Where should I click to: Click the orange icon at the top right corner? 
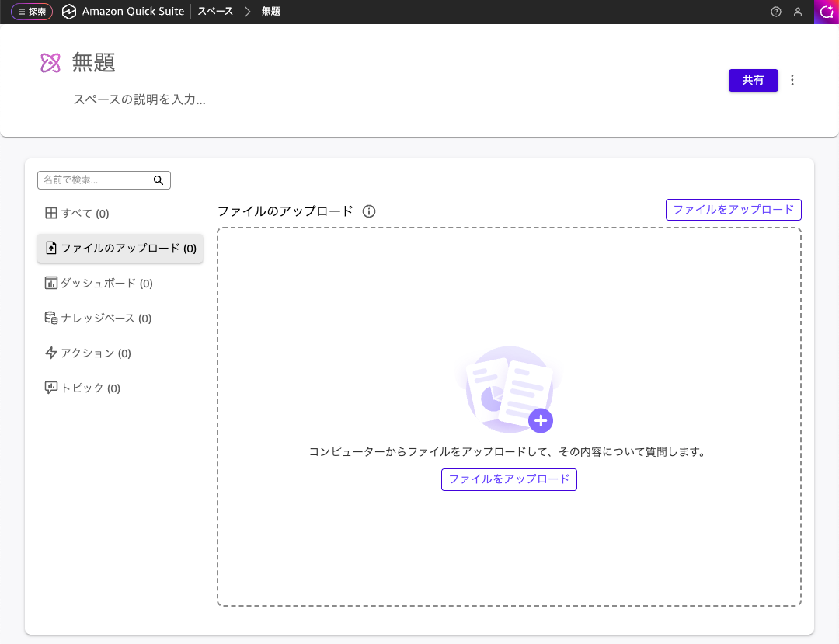click(827, 12)
